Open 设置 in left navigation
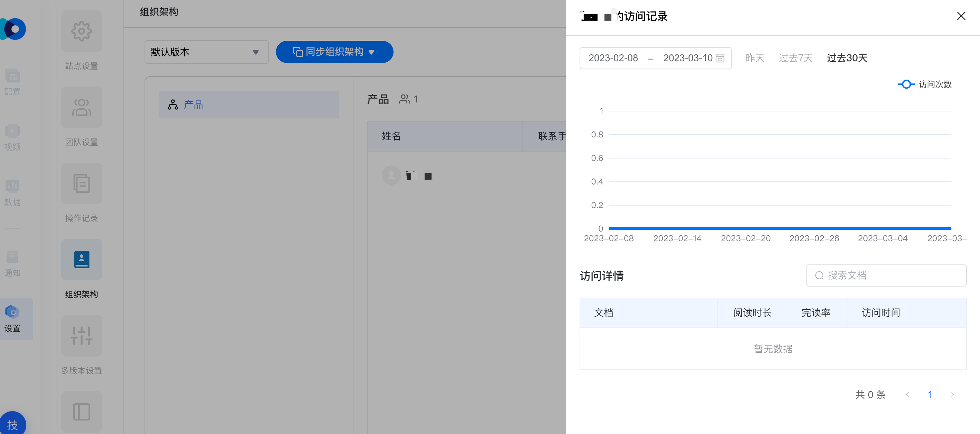980x434 pixels. [16, 319]
